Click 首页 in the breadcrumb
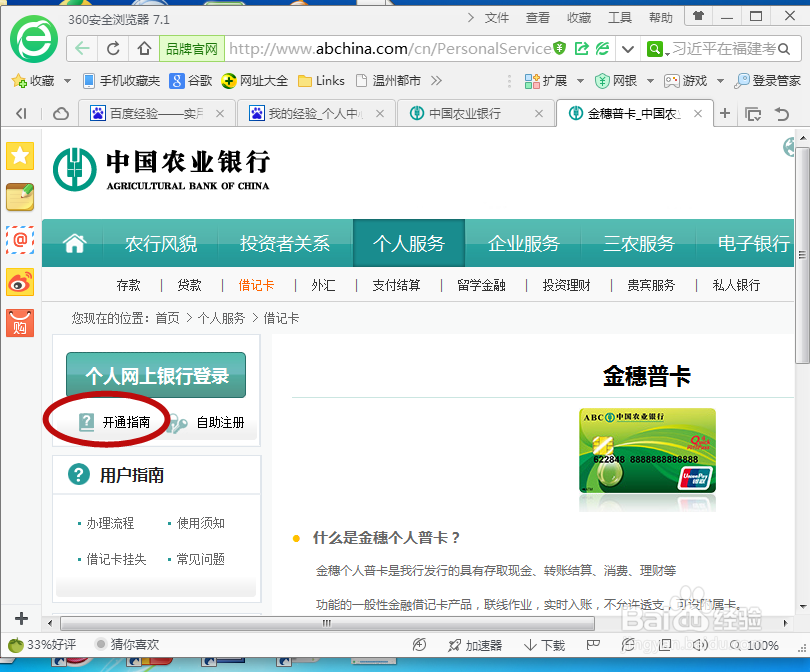This screenshot has height=672, width=810. tap(167, 318)
